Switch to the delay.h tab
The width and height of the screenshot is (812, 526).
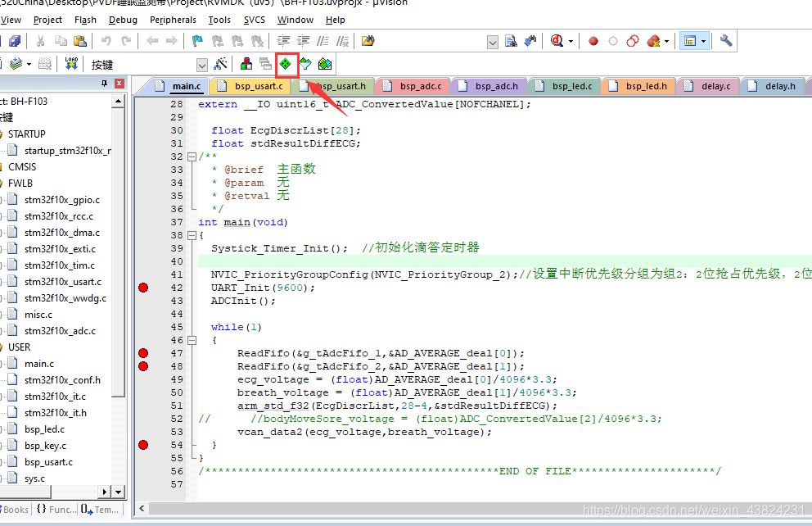[774, 86]
